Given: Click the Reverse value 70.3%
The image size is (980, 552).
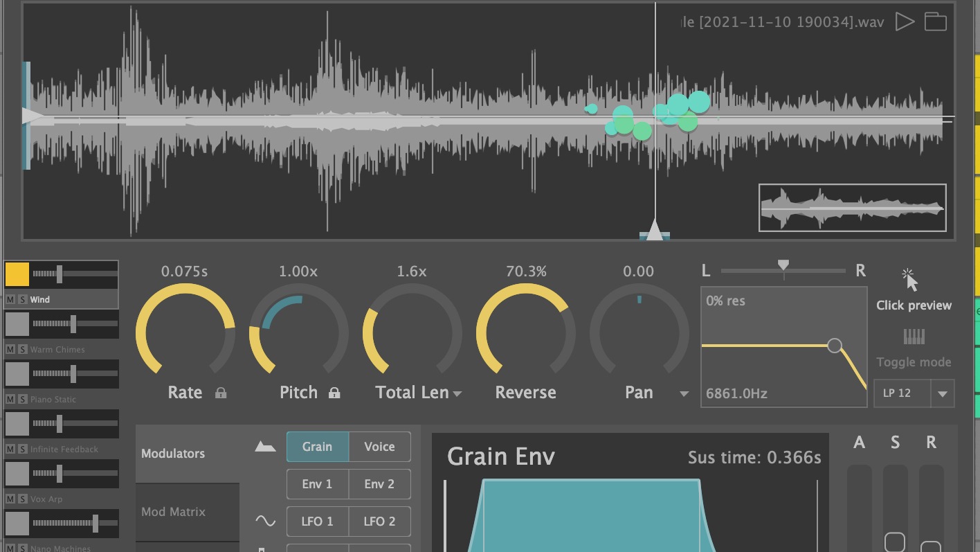Looking at the screenshot, I should (526, 271).
